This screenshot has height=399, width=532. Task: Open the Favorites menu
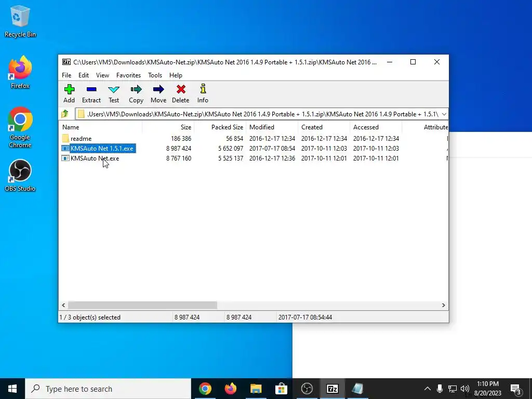tap(129, 75)
